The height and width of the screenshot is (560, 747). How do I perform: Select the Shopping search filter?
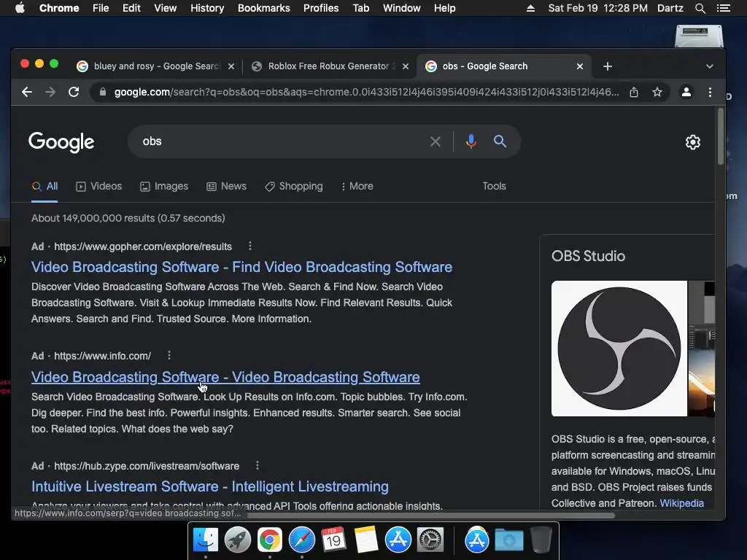[x=294, y=186]
